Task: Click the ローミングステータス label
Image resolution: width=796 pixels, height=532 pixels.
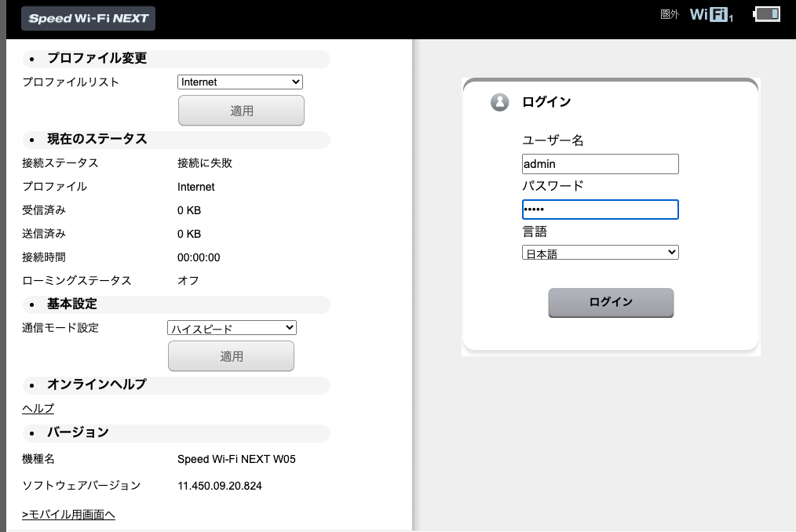Action: 77,281
